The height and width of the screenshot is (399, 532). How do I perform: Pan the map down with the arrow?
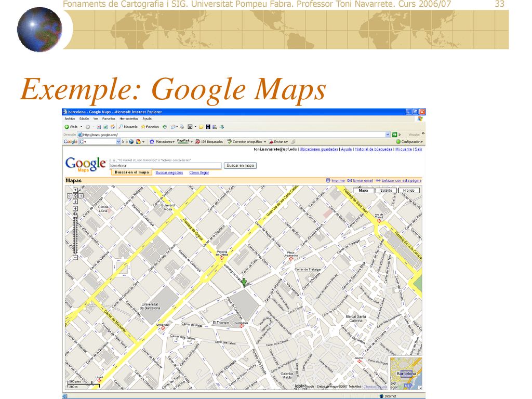(x=75, y=202)
